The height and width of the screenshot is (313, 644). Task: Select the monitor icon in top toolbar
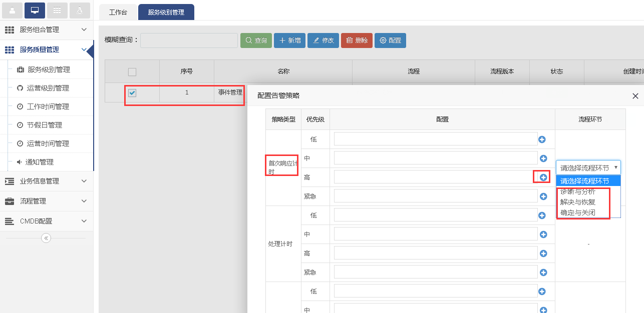coord(35,10)
